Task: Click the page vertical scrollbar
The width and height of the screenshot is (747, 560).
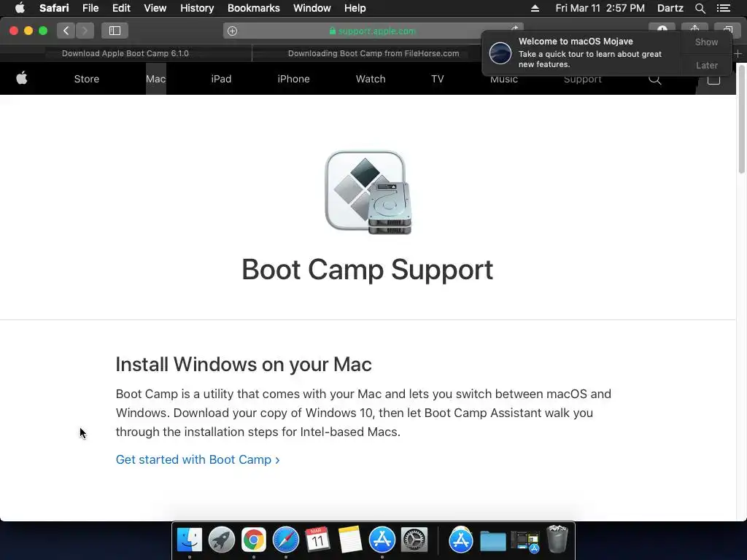Action: (741, 119)
